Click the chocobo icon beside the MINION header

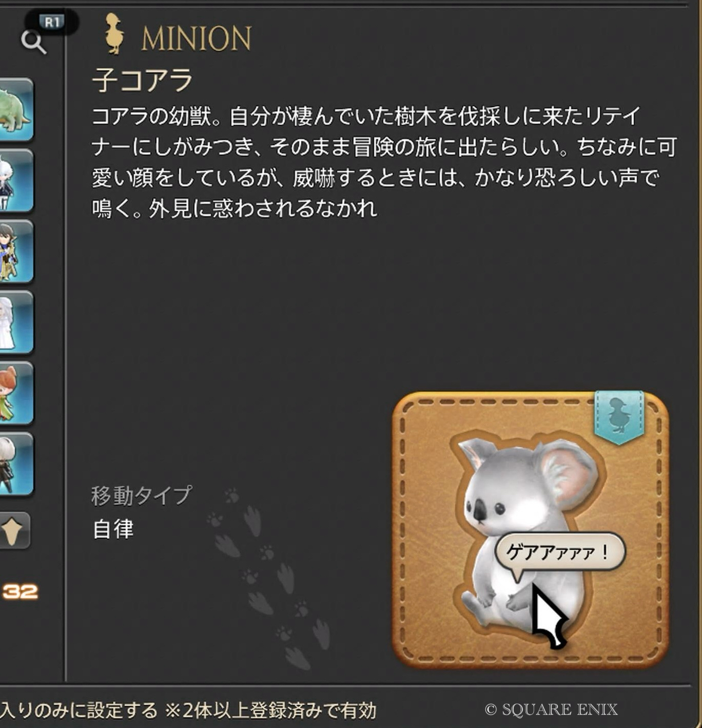coord(115,34)
